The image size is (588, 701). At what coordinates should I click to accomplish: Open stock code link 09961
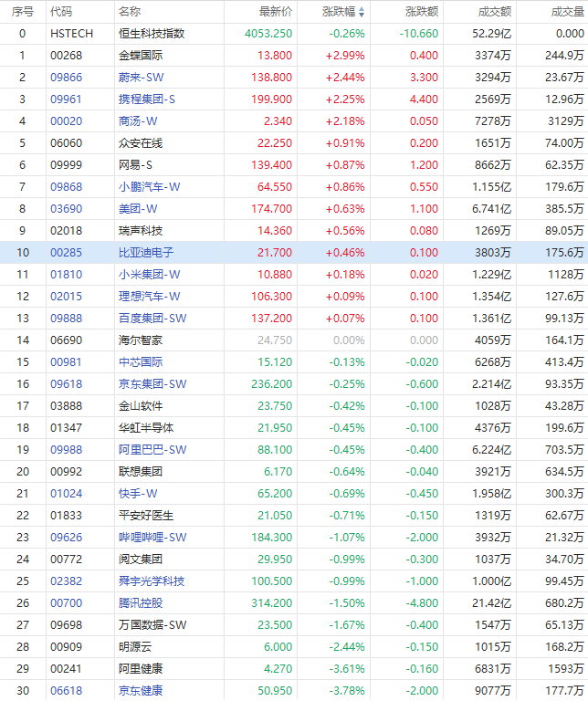point(66,99)
